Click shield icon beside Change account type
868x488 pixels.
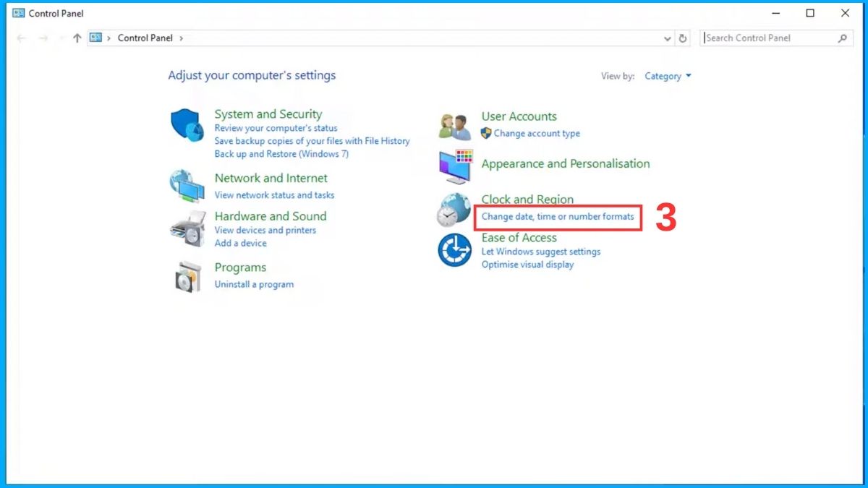pyautogui.click(x=486, y=133)
